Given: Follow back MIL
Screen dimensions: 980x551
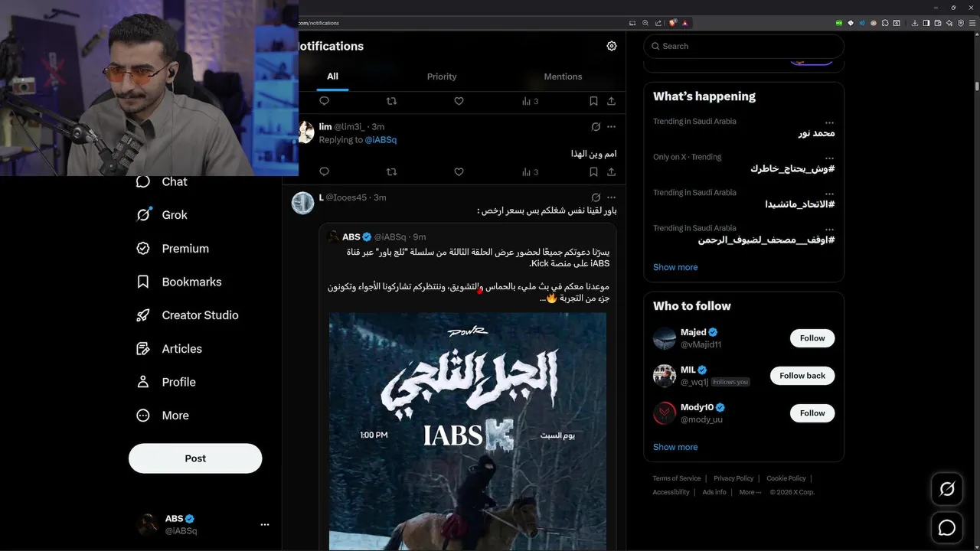Looking at the screenshot, I should coord(802,376).
